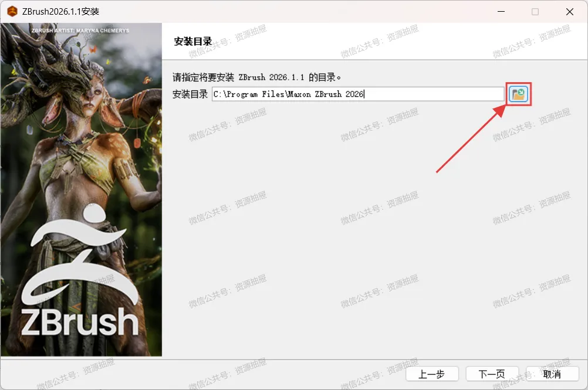588x390 pixels.
Task: Click the browse folder icon button
Action: pyautogui.click(x=519, y=94)
